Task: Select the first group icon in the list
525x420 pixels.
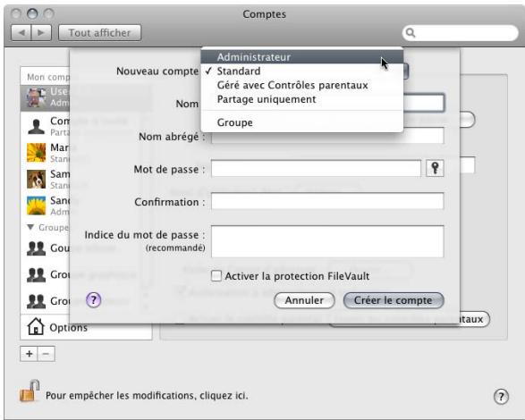Action: 36,248
